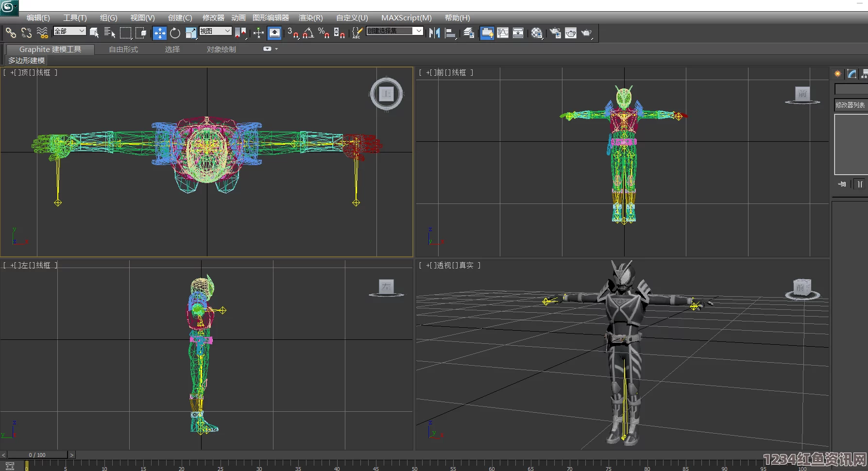Open the 自定义(U) menu
Screen dimensions: 868x471
pos(352,17)
